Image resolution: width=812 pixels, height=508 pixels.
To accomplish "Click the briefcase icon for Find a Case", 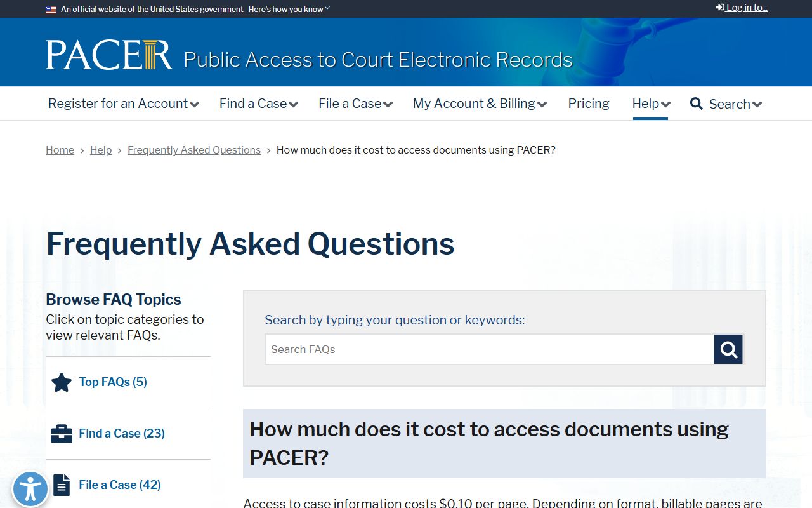I will pyautogui.click(x=62, y=434).
